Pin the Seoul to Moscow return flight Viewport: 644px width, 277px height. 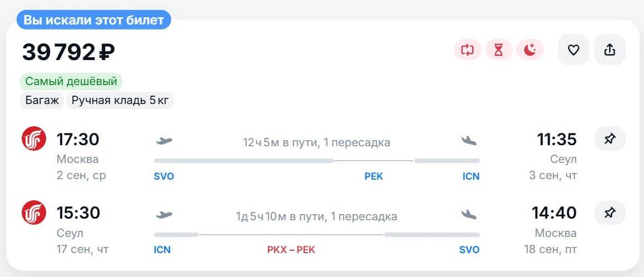[x=610, y=212]
